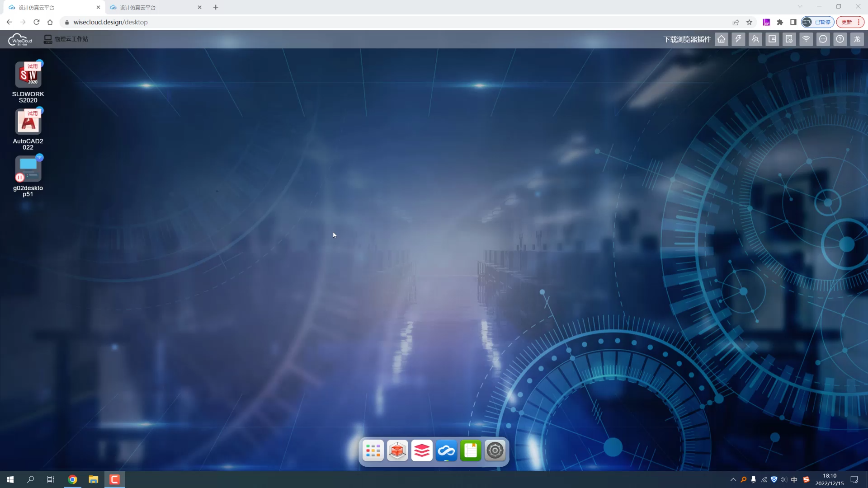Click the browser back arrow
Image resolution: width=868 pixels, height=488 pixels.
pos(9,22)
